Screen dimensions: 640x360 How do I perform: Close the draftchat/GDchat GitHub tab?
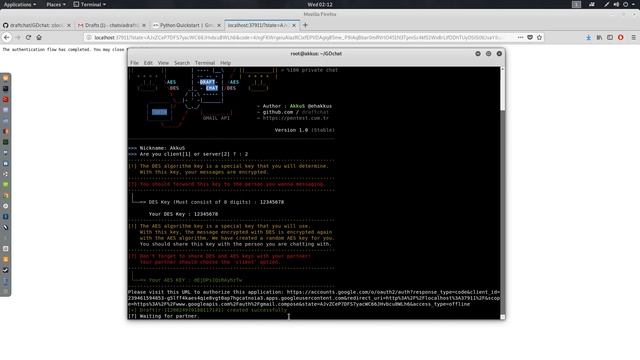(x=69, y=25)
